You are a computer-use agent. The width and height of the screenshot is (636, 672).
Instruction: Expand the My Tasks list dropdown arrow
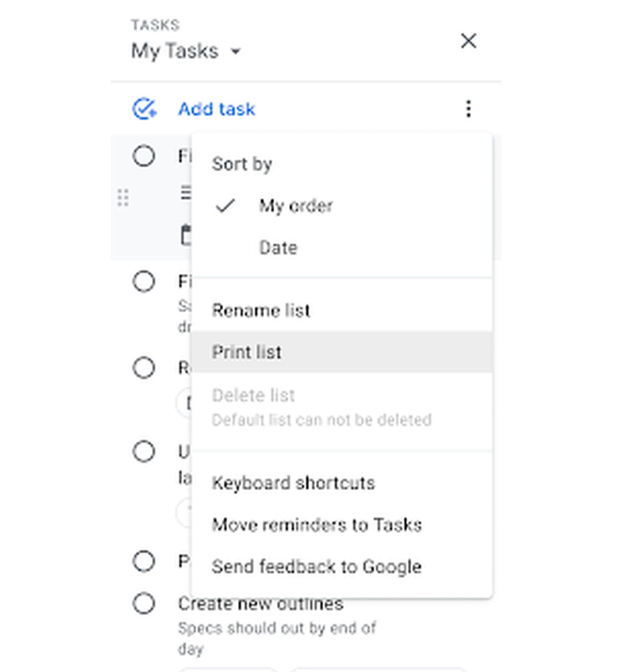tap(235, 52)
